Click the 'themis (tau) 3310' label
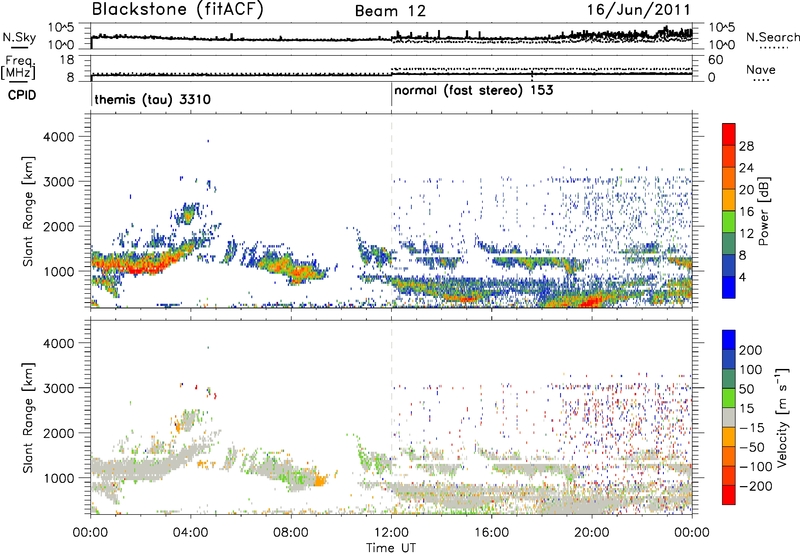 tap(153, 99)
